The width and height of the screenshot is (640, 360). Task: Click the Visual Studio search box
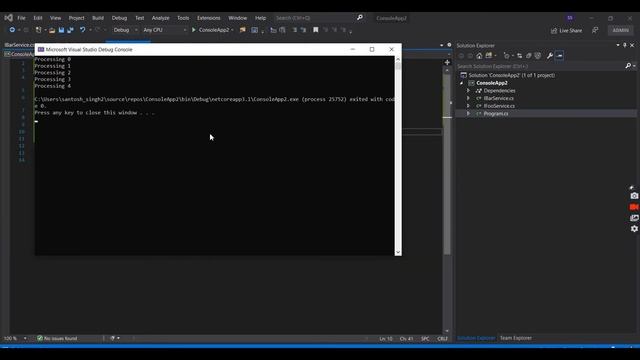(x=318, y=18)
